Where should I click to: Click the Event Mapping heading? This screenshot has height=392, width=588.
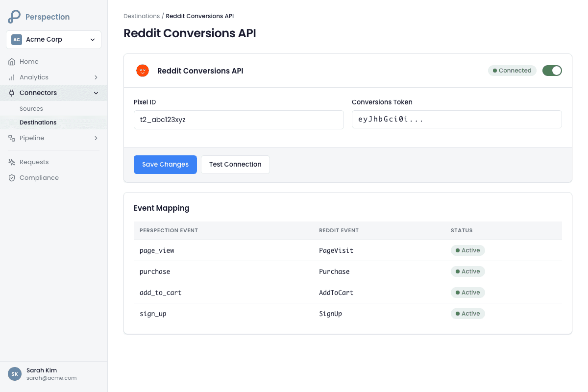coord(162,208)
